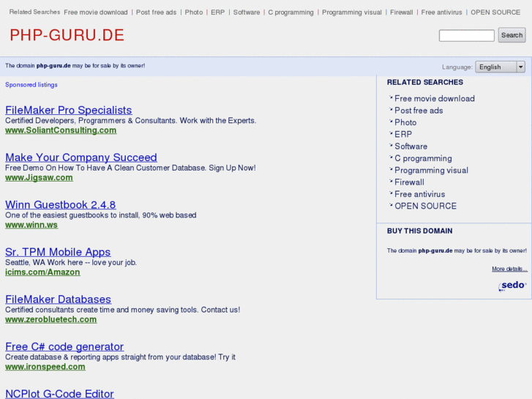Visit www.winn.ws link
Image resolution: width=532 pixels, height=399 pixels.
[31, 225]
